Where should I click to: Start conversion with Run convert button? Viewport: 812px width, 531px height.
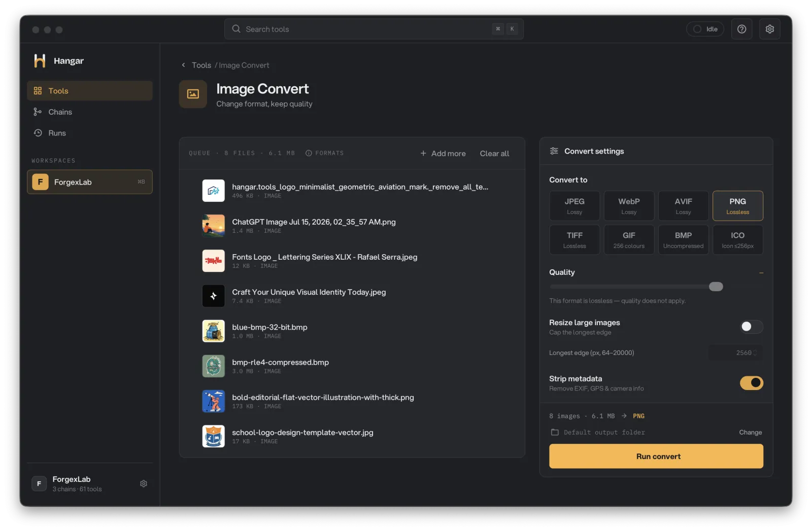pos(656,456)
